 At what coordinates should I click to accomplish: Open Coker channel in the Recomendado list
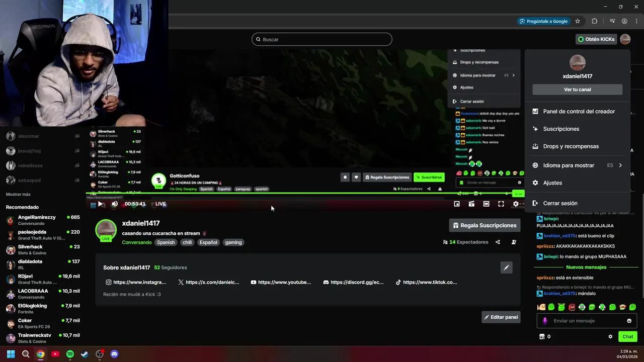(43, 323)
